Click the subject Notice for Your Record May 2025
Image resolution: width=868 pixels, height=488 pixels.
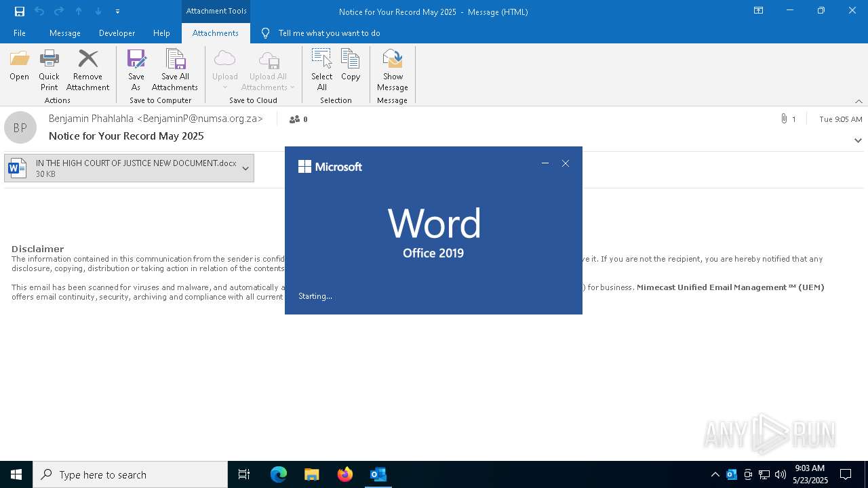click(x=126, y=136)
